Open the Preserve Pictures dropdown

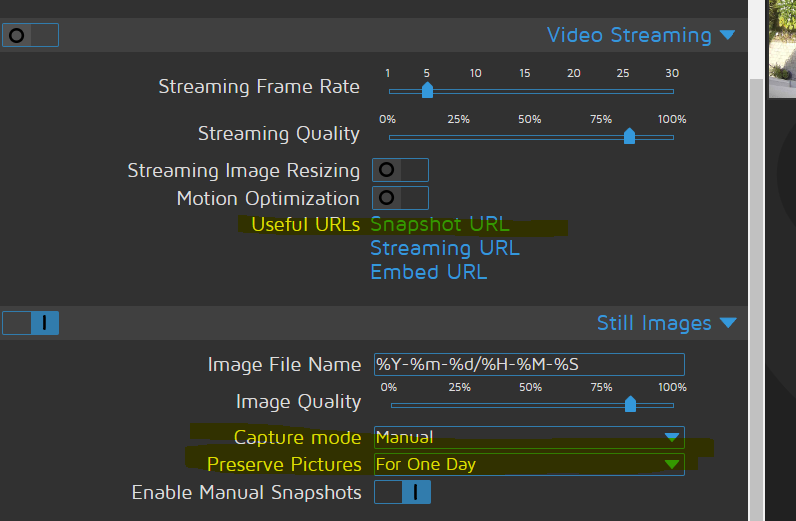(528, 464)
